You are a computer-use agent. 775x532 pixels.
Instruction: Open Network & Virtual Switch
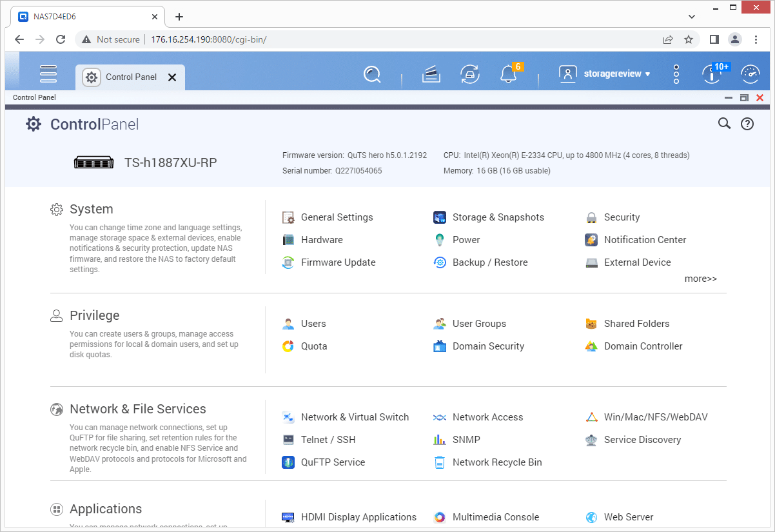coord(346,417)
